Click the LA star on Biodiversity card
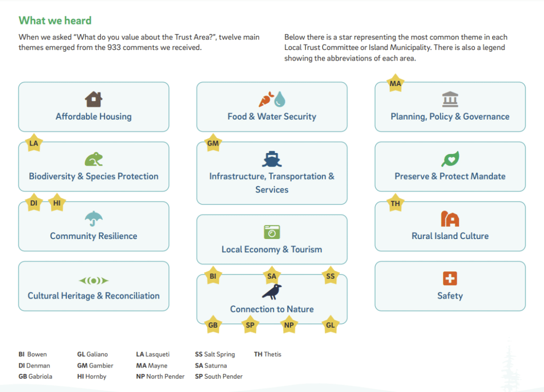The height and width of the screenshot is (392, 544). (x=34, y=143)
